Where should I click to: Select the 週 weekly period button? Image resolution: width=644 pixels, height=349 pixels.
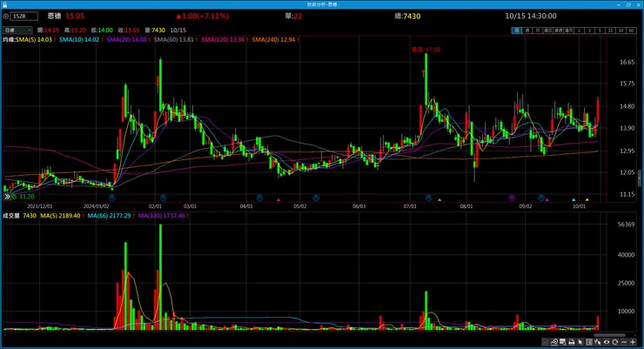pyautogui.click(x=527, y=30)
